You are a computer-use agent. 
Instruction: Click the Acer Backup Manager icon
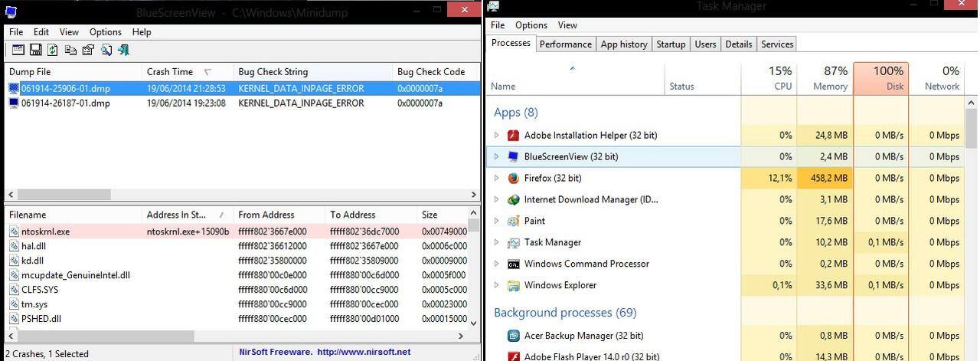pyautogui.click(x=513, y=336)
